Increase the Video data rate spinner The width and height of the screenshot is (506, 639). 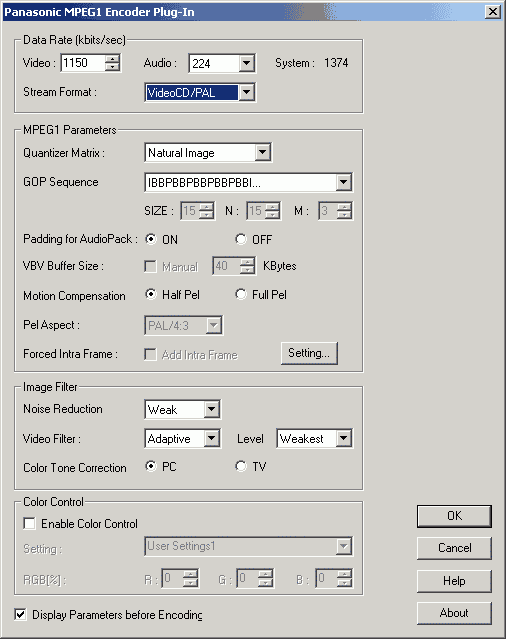click(x=112, y=59)
